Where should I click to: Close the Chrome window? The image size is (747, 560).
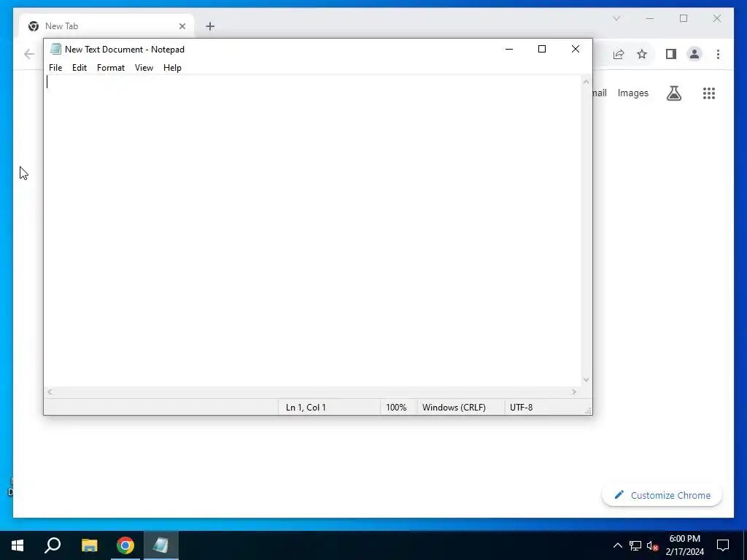(716, 18)
